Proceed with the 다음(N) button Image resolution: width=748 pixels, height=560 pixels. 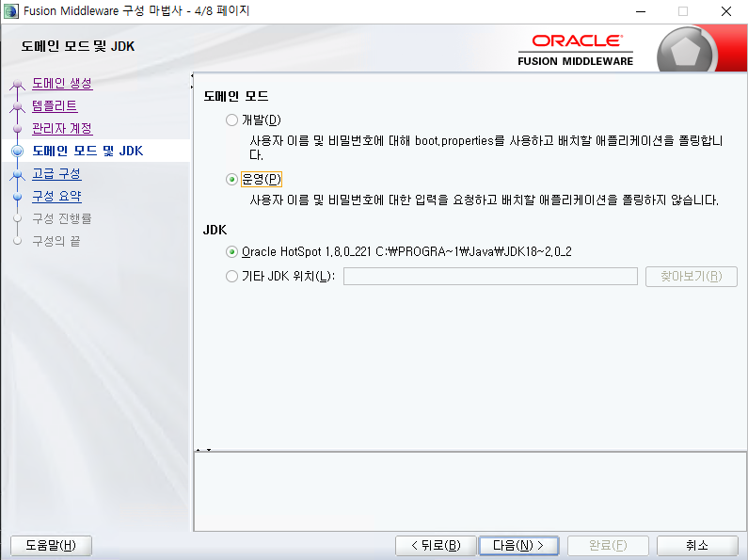518,545
